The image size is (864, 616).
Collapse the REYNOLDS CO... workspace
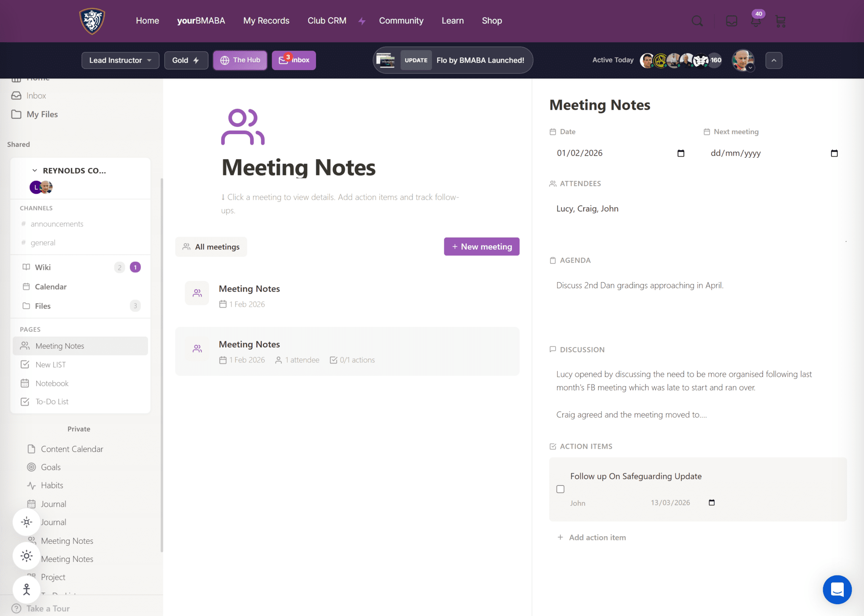coord(35,170)
